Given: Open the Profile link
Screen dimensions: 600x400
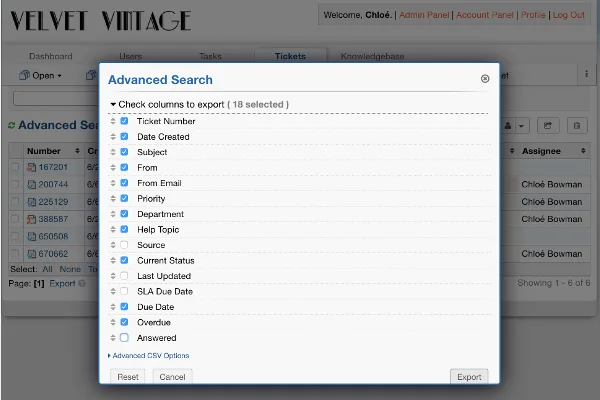Looking at the screenshot, I should coord(533,15).
